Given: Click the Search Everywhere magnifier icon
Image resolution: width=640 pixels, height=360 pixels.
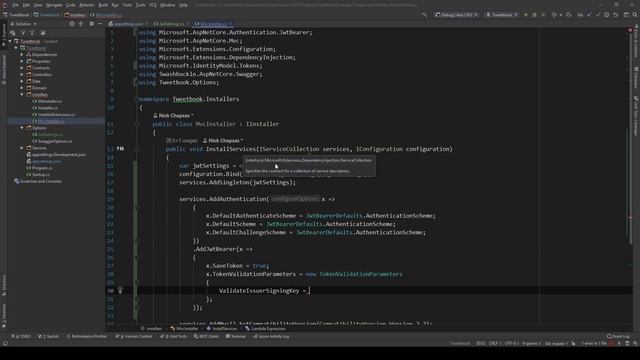Looking at the screenshot, I should [x=635, y=15].
